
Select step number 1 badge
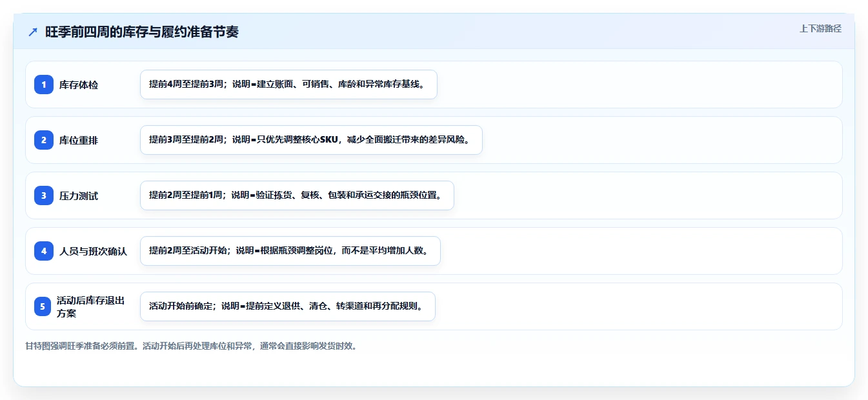click(44, 85)
